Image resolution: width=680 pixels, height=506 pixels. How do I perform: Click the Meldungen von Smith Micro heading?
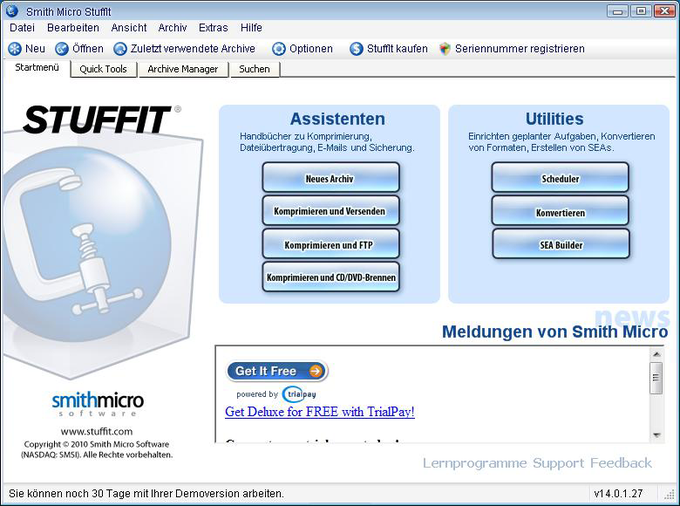click(555, 332)
